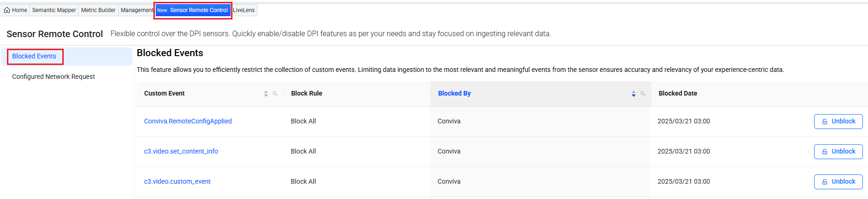The height and width of the screenshot is (199, 868).
Task: Select the Sensor Remote Control tab
Action: (x=193, y=10)
